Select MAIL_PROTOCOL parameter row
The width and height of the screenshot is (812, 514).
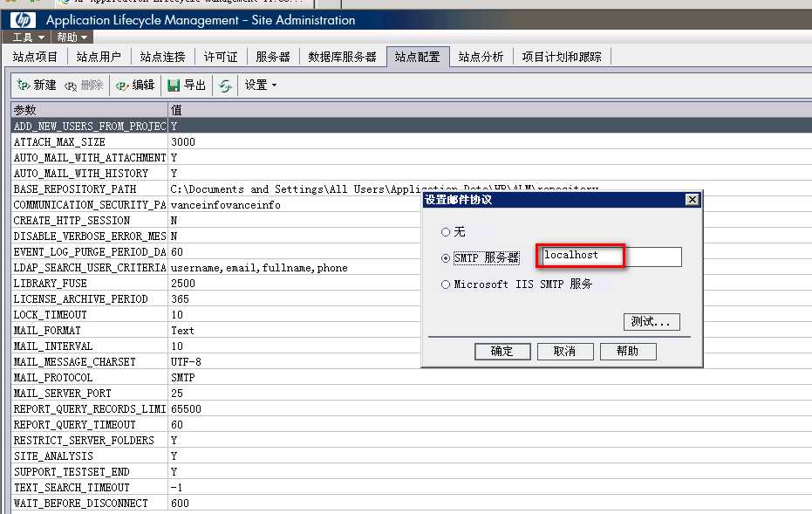[412, 377]
